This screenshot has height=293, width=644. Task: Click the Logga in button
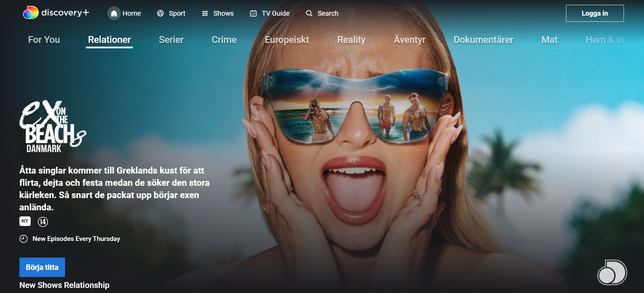click(595, 13)
